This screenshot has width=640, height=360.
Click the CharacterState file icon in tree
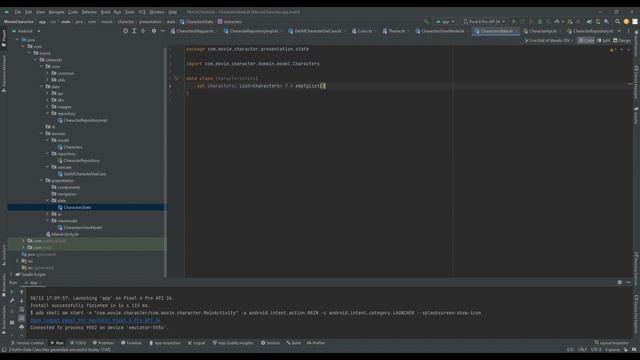pos(60,207)
